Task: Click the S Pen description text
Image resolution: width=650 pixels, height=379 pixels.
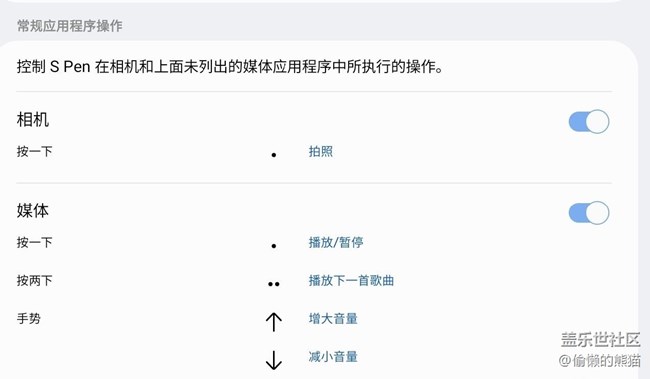Action: coord(230,66)
